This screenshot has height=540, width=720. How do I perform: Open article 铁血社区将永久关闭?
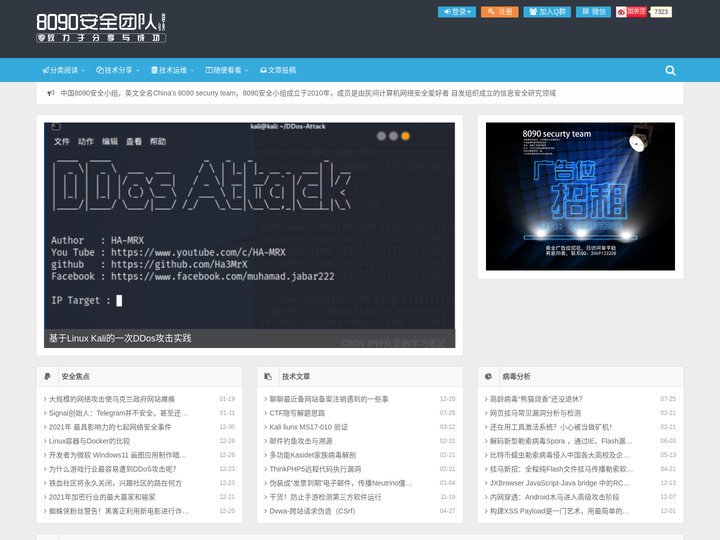click(x=115, y=483)
